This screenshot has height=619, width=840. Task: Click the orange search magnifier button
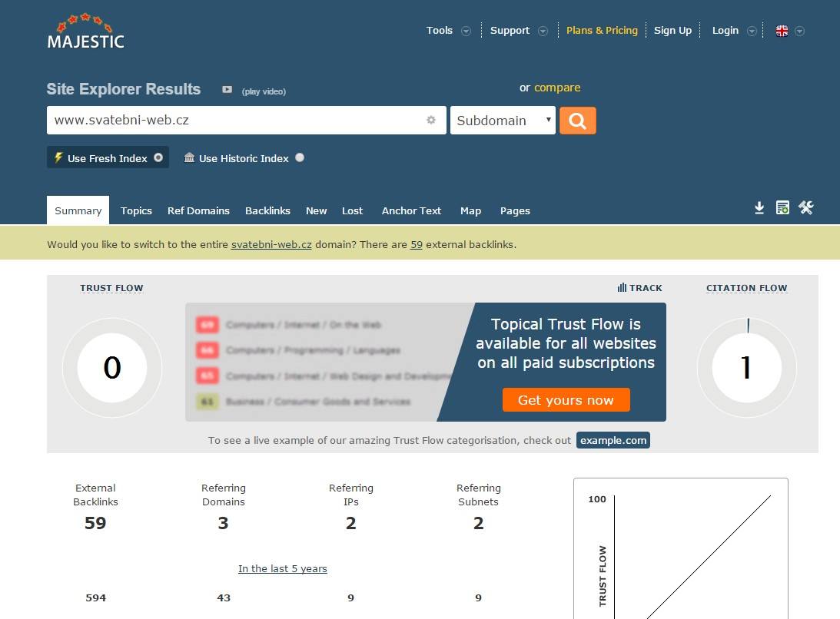click(577, 121)
